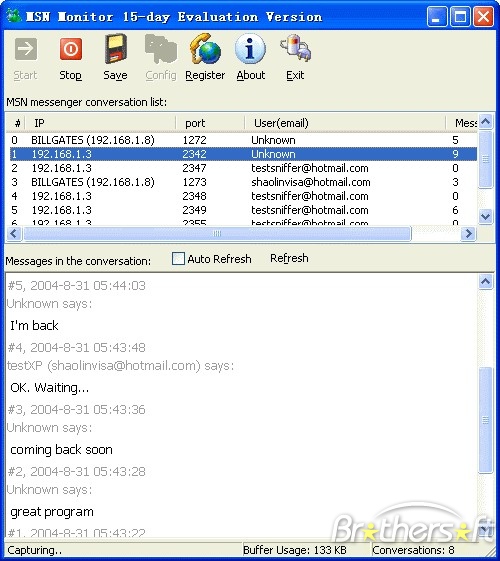
Task: Click the horizontal scrollbar right arrow
Action: tap(468, 234)
